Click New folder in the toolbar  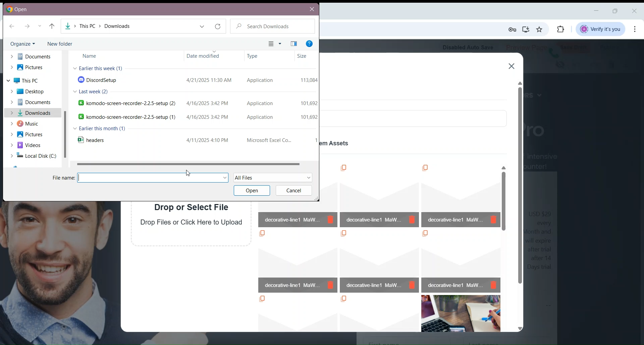60,44
